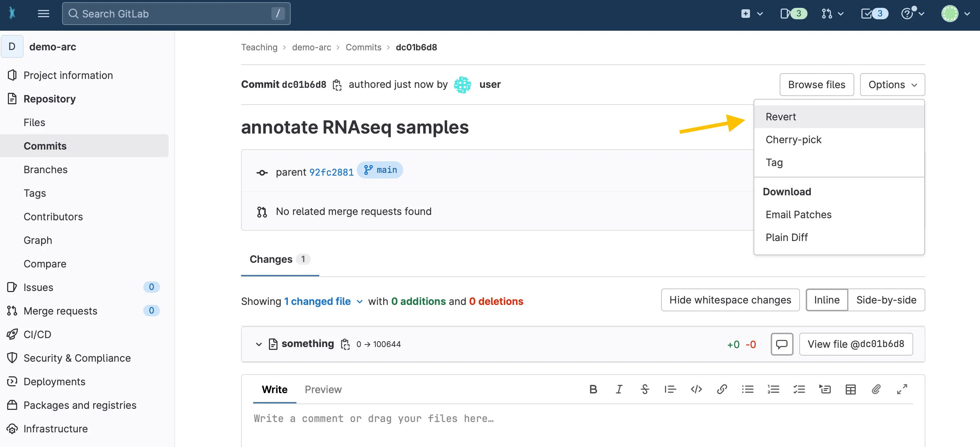Toggle Hide whitespace changes
The height and width of the screenshot is (447, 980).
click(730, 300)
